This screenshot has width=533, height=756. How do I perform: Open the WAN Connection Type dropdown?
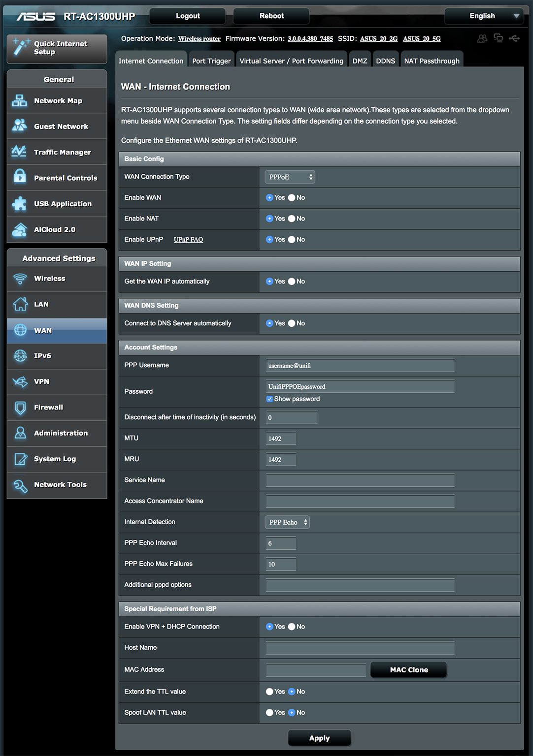tap(290, 177)
